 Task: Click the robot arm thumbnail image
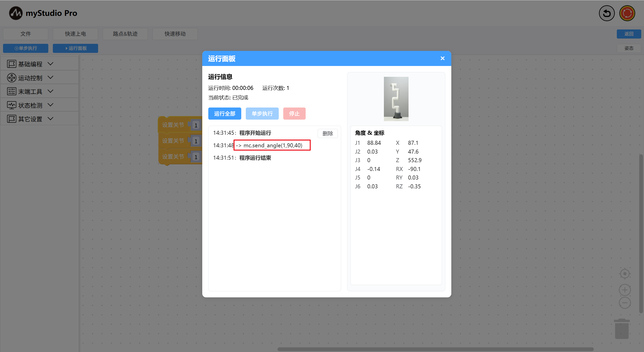[x=396, y=99]
